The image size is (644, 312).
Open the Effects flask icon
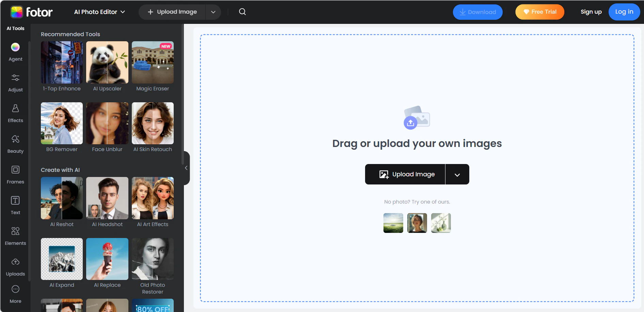coord(15,109)
